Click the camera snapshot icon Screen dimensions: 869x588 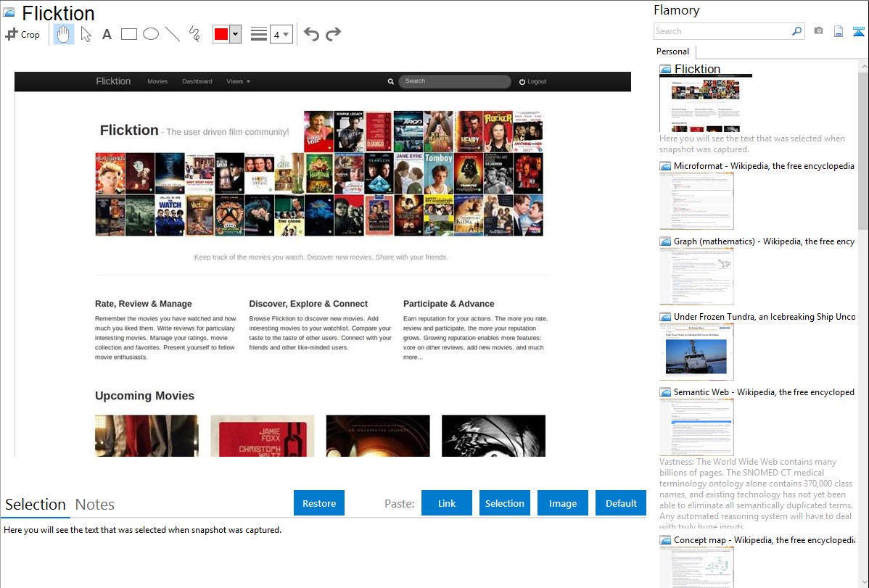[818, 31]
